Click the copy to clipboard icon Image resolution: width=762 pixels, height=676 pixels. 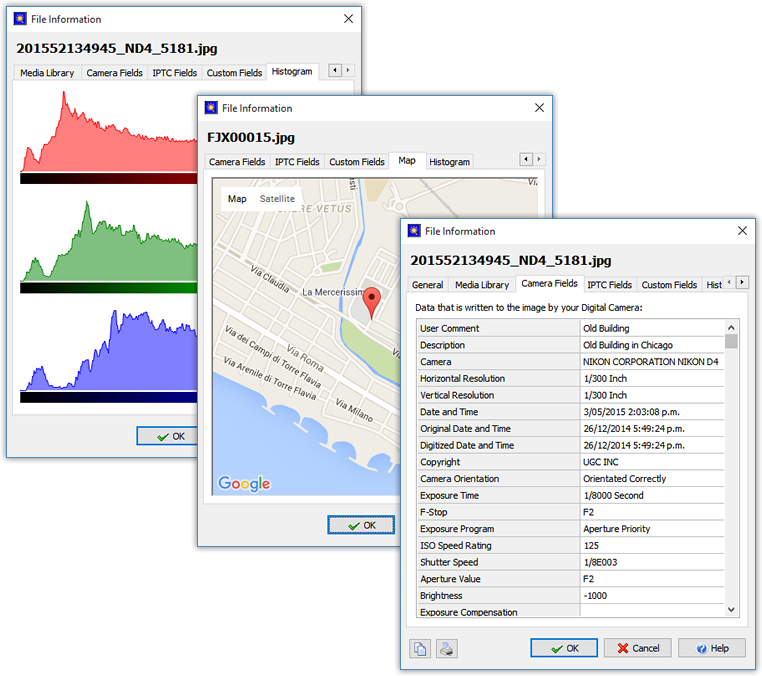point(420,649)
